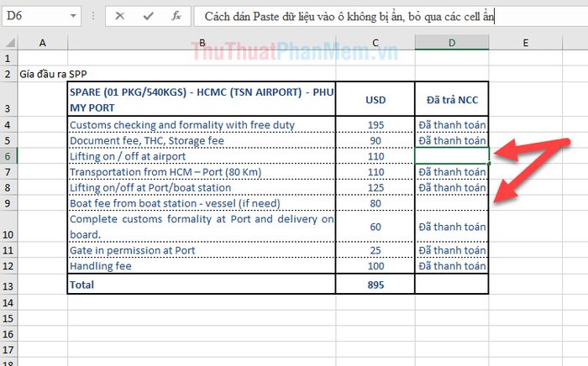The height and width of the screenshot is (366, 588).
Task: Select row 14 header
Action: 8,302
